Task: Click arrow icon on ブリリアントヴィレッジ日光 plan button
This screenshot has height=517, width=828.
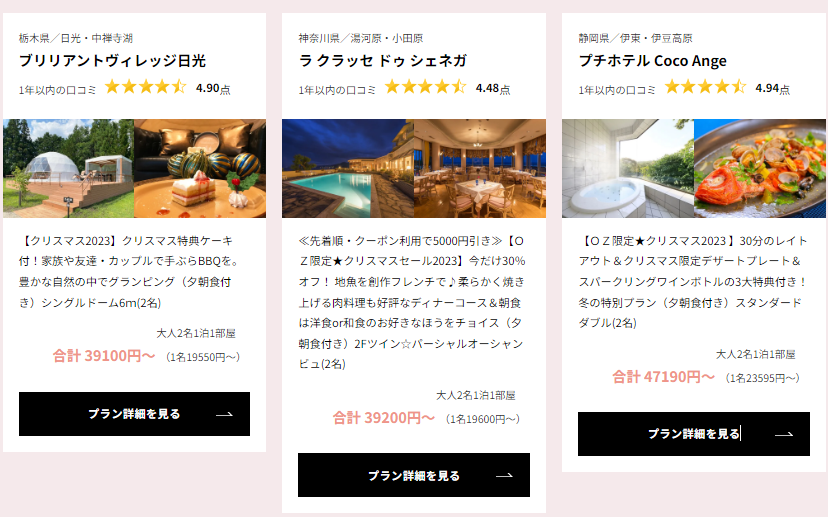Action: [x=224, y=415]
